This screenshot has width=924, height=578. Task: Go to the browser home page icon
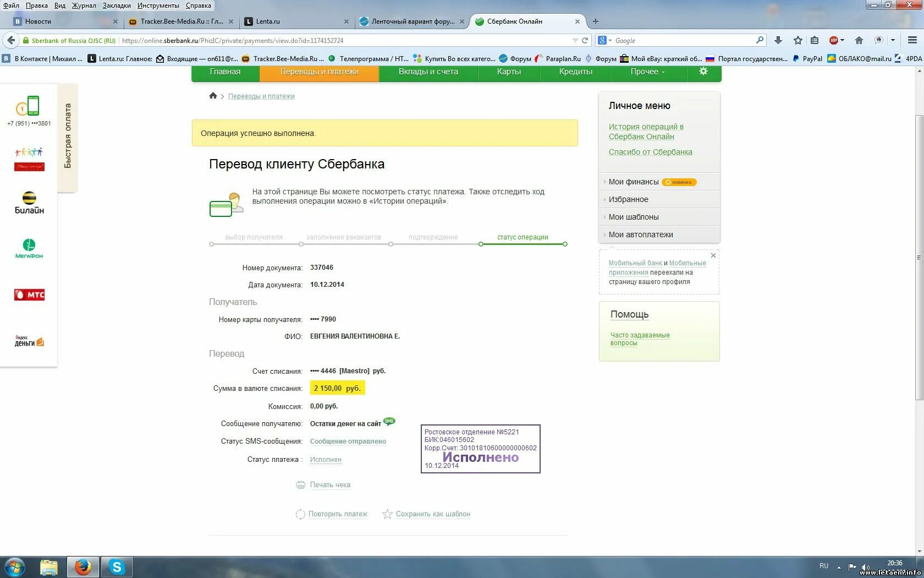tap(859, 40)
